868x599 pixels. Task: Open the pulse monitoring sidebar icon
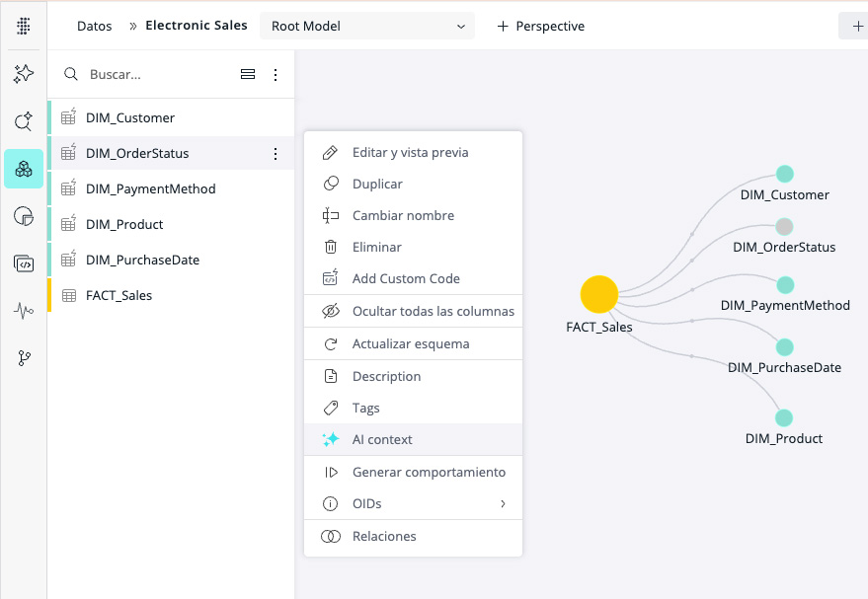point(24,311)
